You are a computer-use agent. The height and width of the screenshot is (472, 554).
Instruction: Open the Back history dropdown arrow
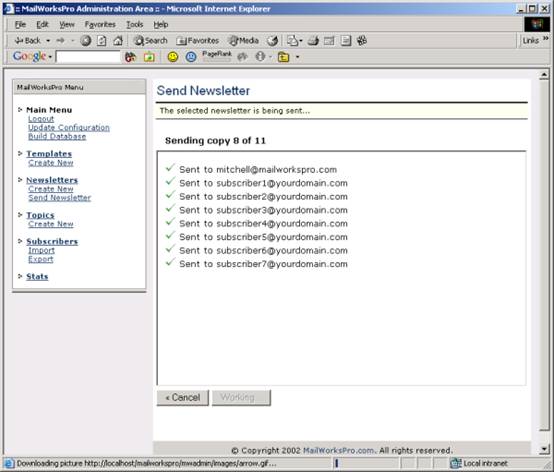click(48, 41)
